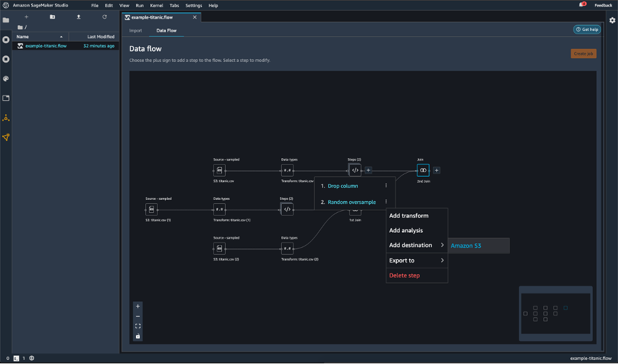Click the Create job button

[x=583, y=53]
